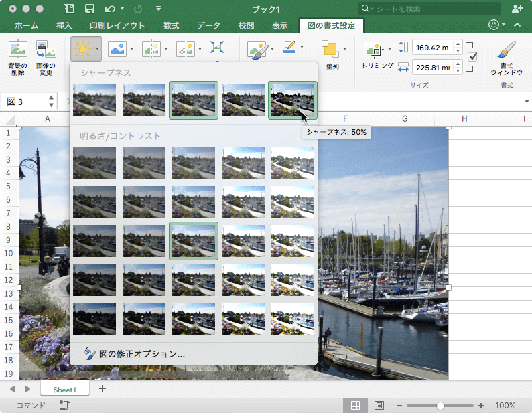532x413 pixels.
Task: Click the 画像の変更 (Change Picture) icon
Action: point(46,50)
